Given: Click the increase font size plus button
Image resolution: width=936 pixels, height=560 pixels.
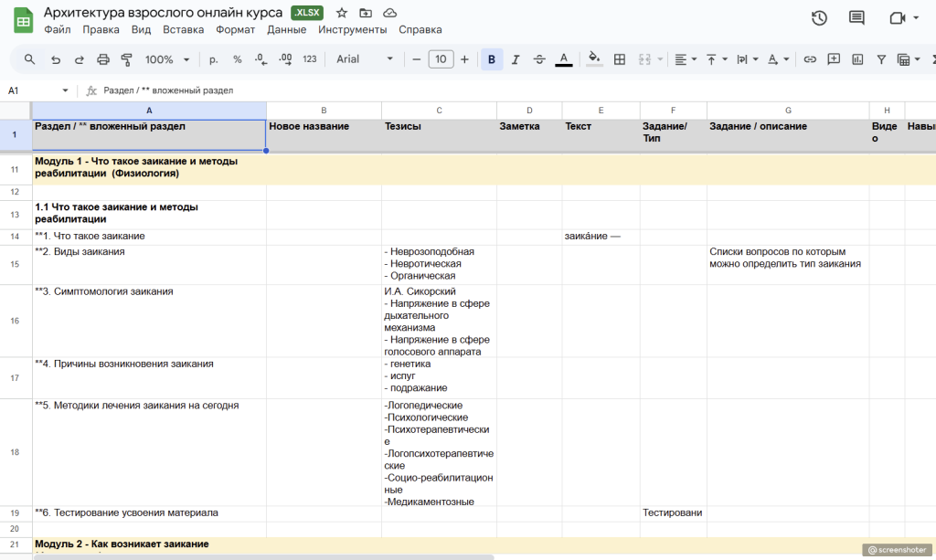Looking at the screenshot, I should coord(464,59).
